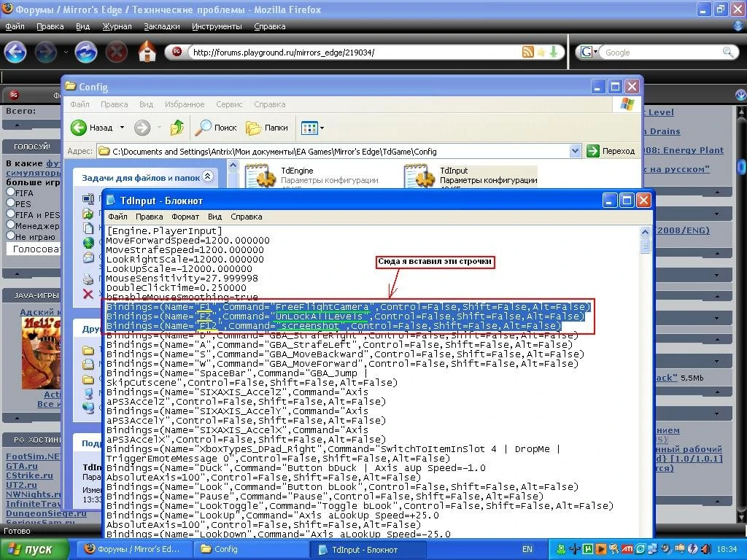Click Назад back button in Config window
Viewport: 747px width, 560px height.
coord(92,128)
